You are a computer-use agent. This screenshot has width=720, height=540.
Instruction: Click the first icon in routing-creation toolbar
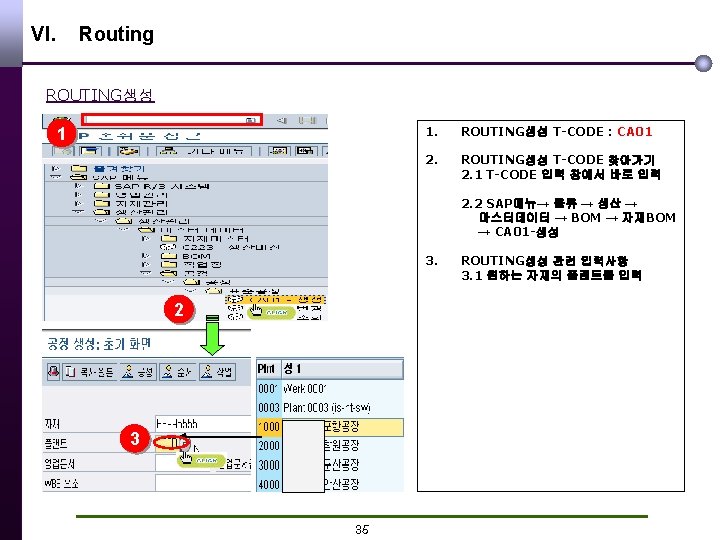coord(53,371)
